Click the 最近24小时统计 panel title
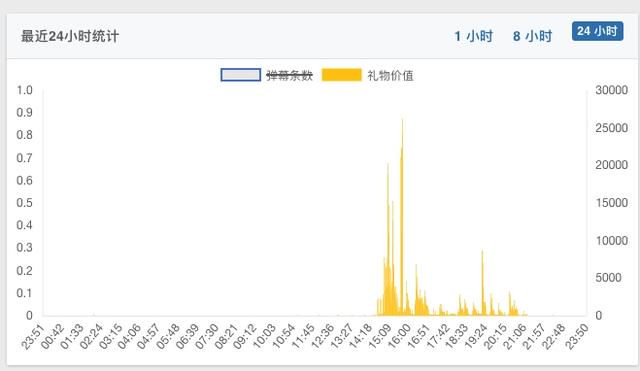 click(70, 36)
